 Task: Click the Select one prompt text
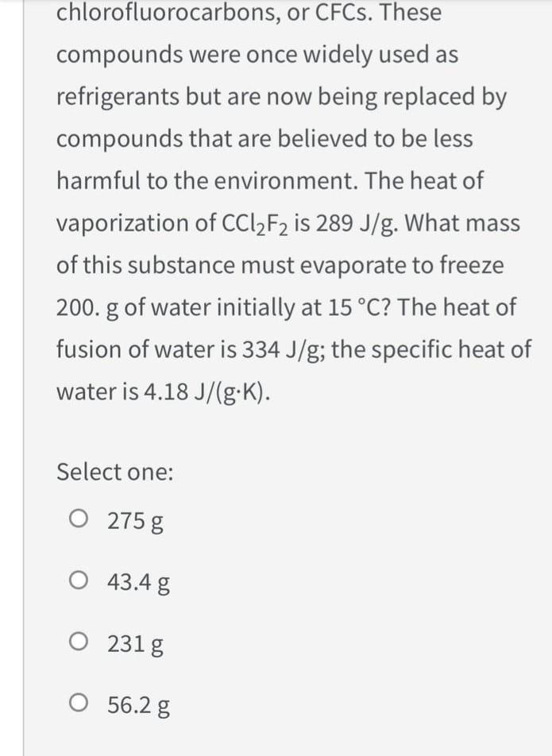click(x=114, y=472)
